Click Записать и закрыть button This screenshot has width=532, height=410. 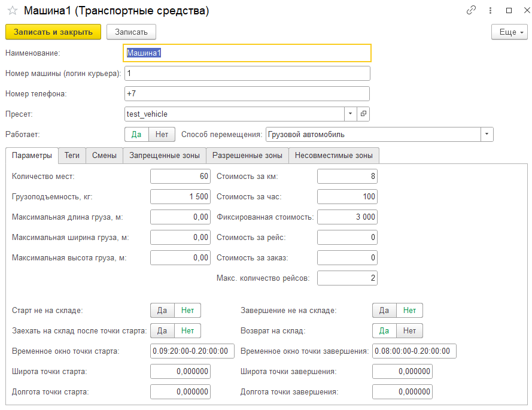click(x=53, y=32)
